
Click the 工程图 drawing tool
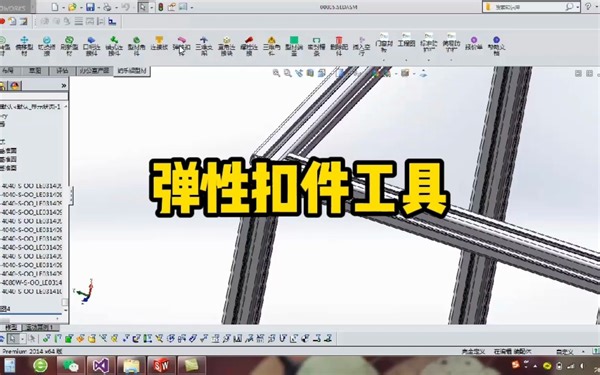tap(406, 41)
